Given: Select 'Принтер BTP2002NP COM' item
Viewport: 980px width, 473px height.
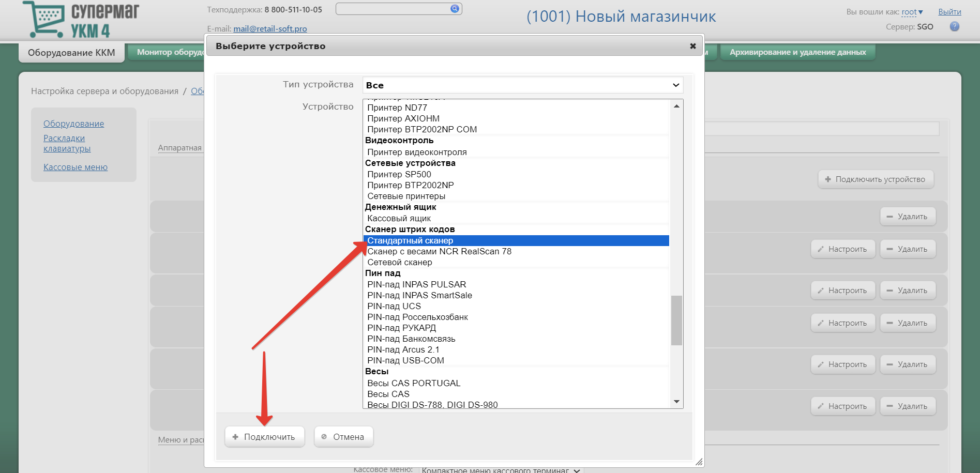Looking at the screenshot, I should tap(516, 129).
